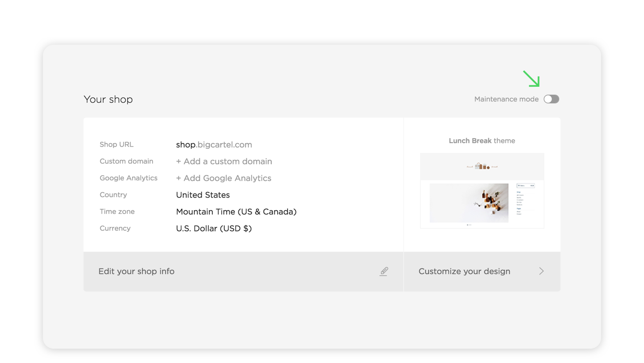Click the pencil edit icon
Viewport: 644px width, 363px height.
[x=384, y=271]
